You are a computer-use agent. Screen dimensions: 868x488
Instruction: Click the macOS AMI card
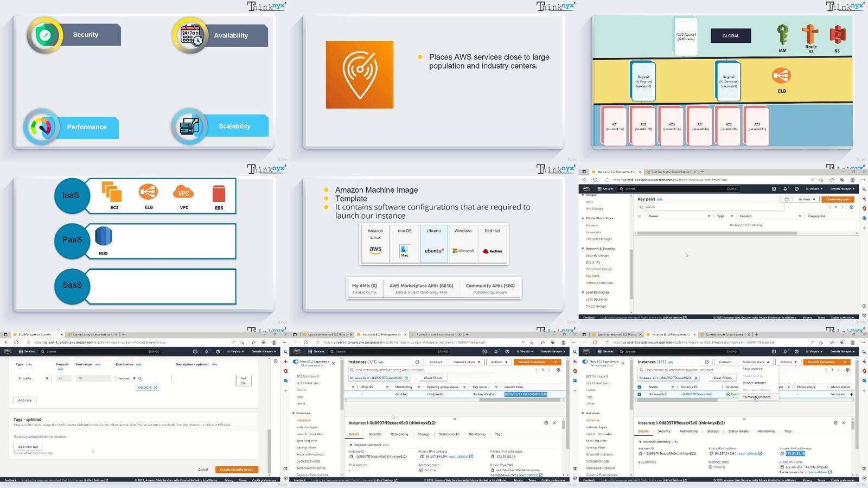405,244
